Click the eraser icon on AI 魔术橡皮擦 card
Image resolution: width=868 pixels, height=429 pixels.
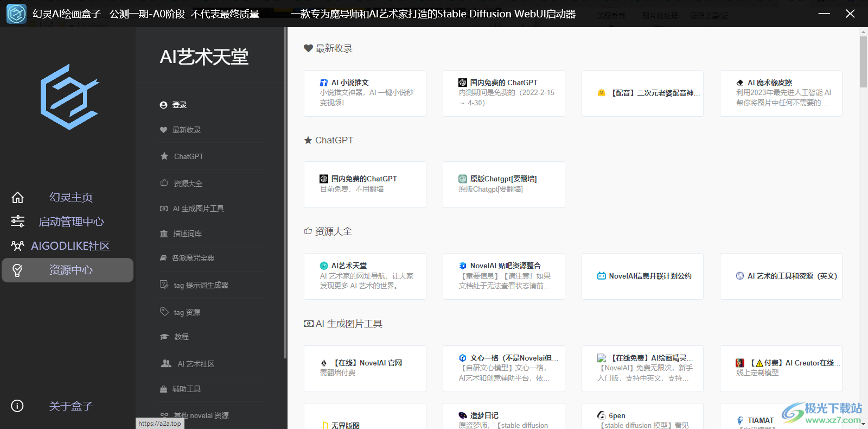click(740, 83)
